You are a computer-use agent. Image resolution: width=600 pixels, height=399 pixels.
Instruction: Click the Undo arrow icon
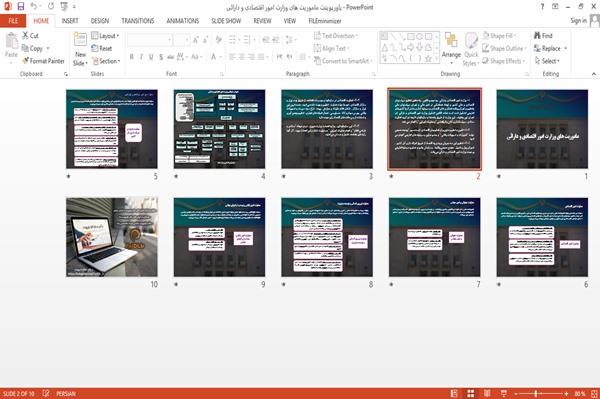click(x=33, y=7)
